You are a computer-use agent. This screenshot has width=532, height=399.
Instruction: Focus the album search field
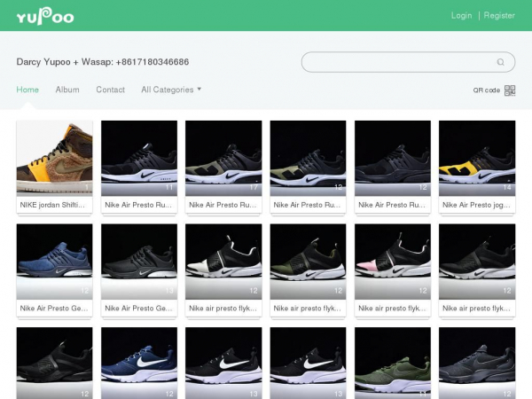(x=408, y=62)
